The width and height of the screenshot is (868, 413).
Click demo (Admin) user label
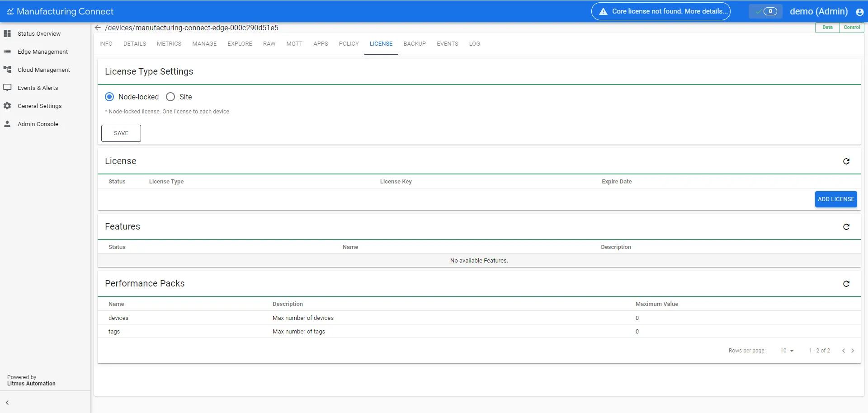(819, 11)
